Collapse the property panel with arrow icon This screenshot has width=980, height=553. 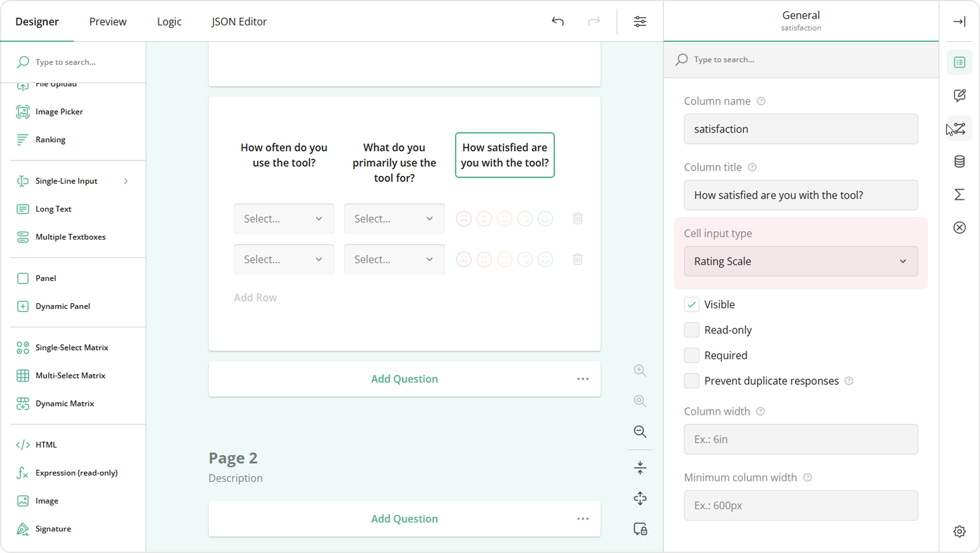(959, 22)
